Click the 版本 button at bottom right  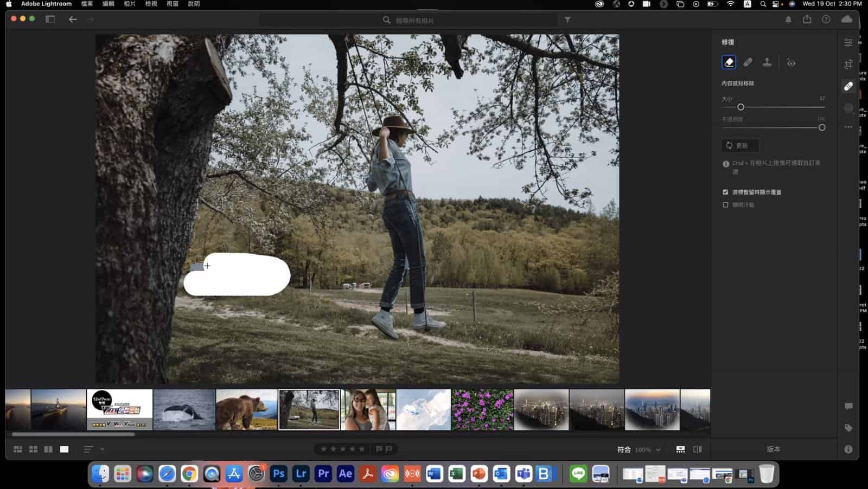point(774,449)
